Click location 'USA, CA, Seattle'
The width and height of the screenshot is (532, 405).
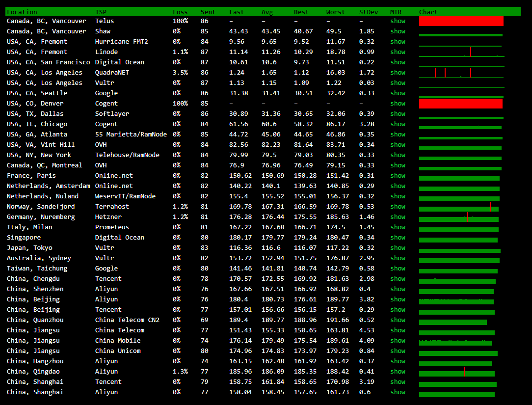(37, 93)
